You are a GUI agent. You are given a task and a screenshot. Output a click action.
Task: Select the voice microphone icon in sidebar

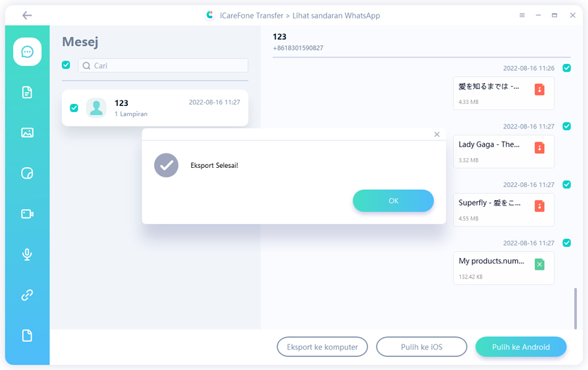27,254
